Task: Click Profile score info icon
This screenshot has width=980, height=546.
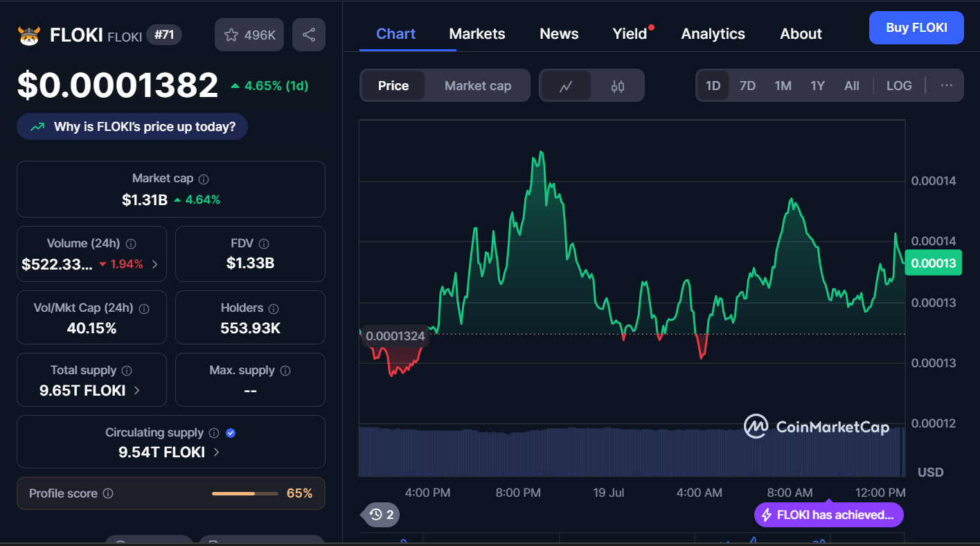Action: click(108, 494)
